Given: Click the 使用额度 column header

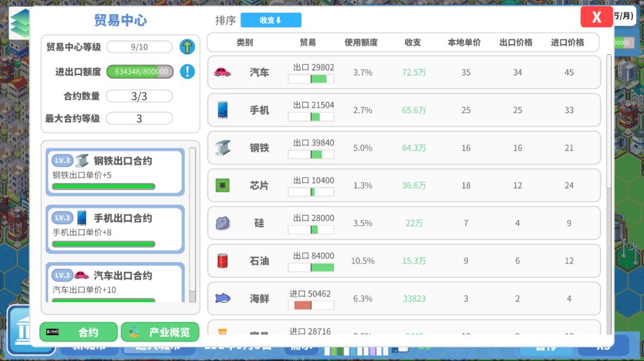Looking at the screenshot, I should pyautogui.click(x=361, y=42).
